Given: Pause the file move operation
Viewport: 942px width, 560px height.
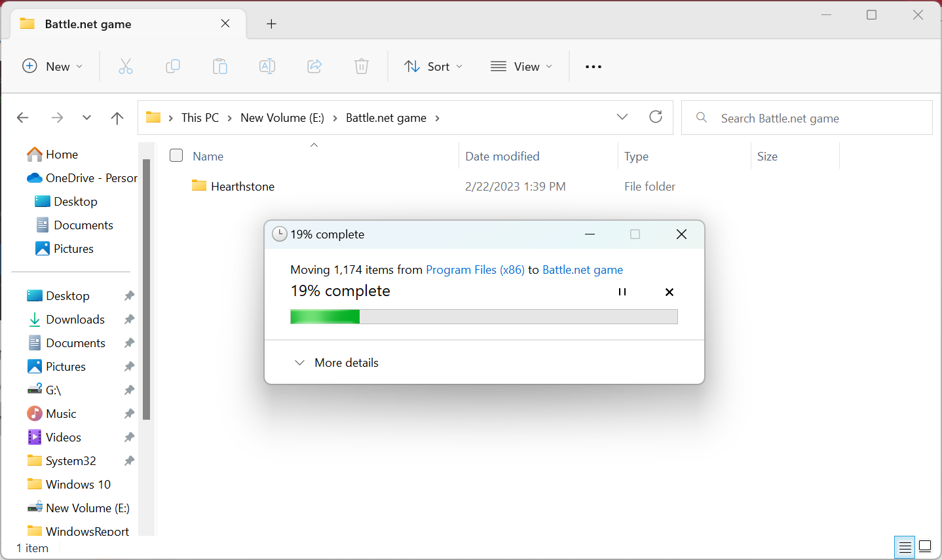Looking at the screenshot, I should click(x=622, y=292).
